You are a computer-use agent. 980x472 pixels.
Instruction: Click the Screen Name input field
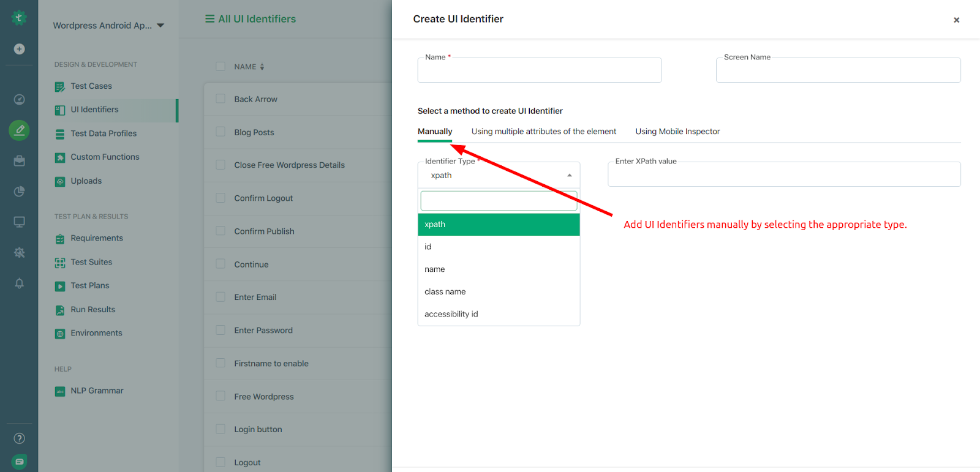coord(838,70)
